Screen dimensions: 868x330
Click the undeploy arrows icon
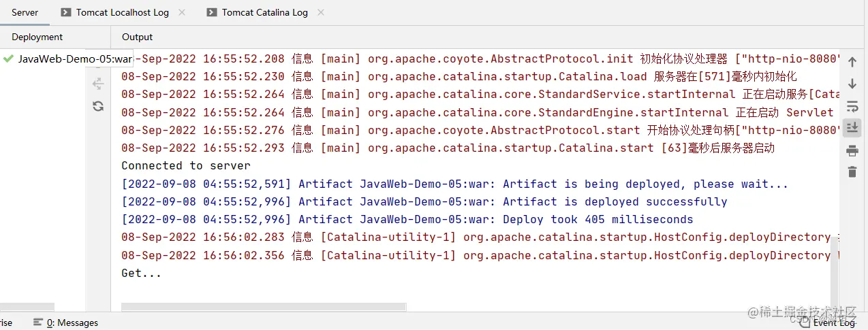(x=98, y=84)
